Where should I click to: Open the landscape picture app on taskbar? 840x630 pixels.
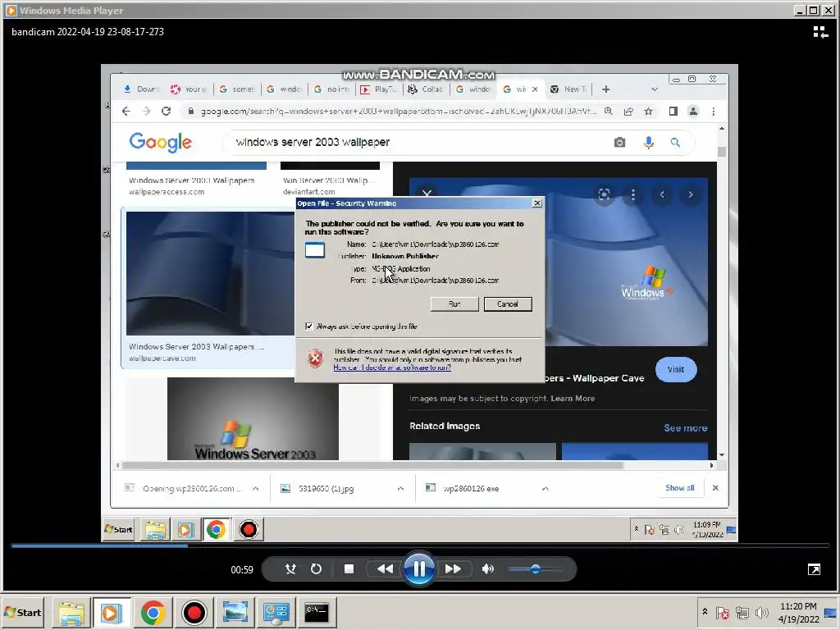[235, 612]
